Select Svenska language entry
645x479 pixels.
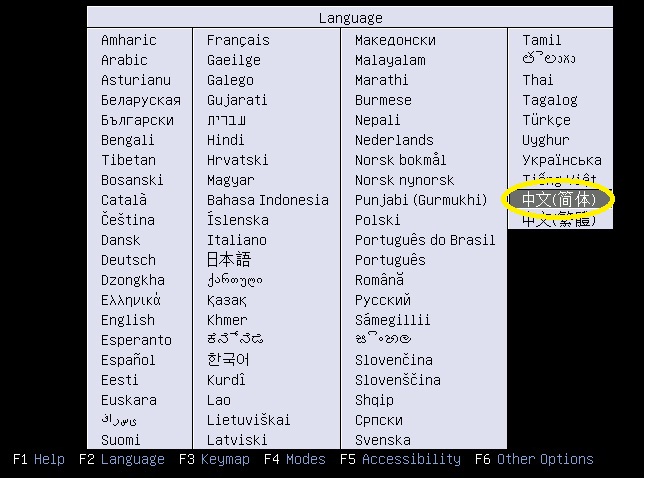382,440
